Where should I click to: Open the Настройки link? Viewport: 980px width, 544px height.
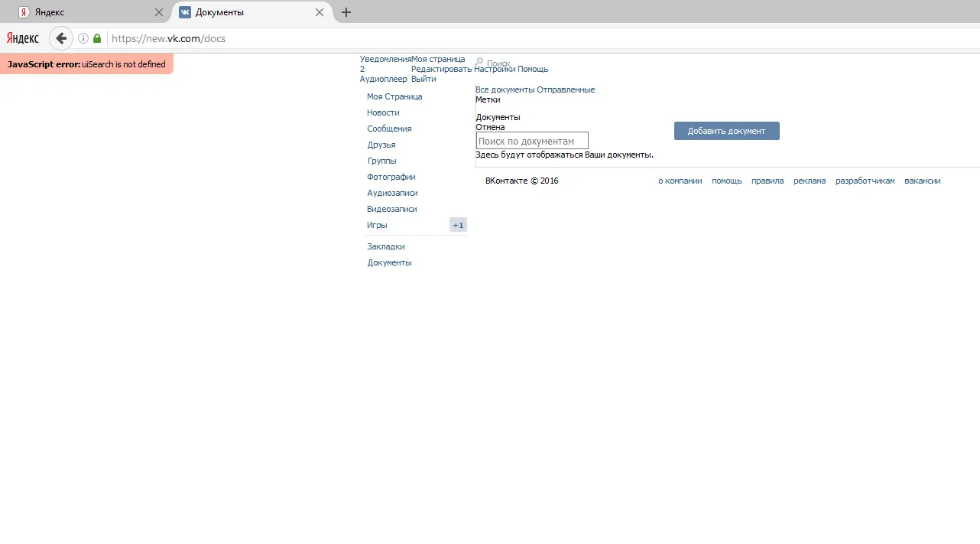click(x=495, y=69)
